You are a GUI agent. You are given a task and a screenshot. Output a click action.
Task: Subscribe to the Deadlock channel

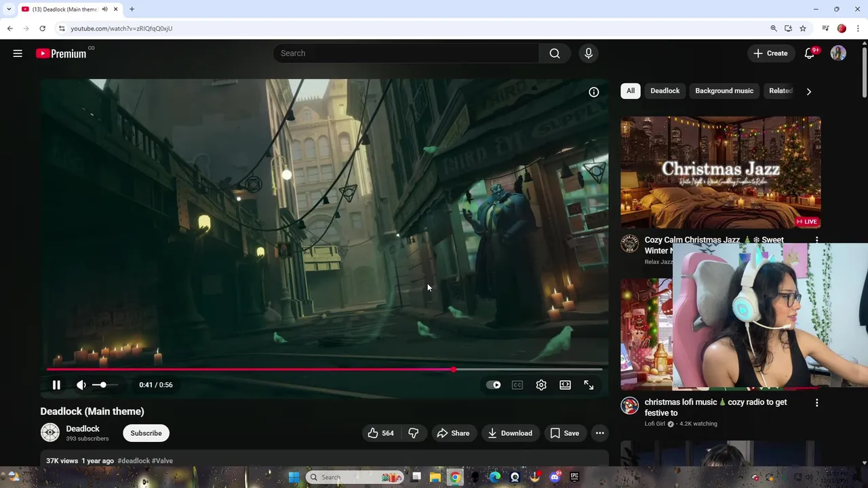click(146, 433)
